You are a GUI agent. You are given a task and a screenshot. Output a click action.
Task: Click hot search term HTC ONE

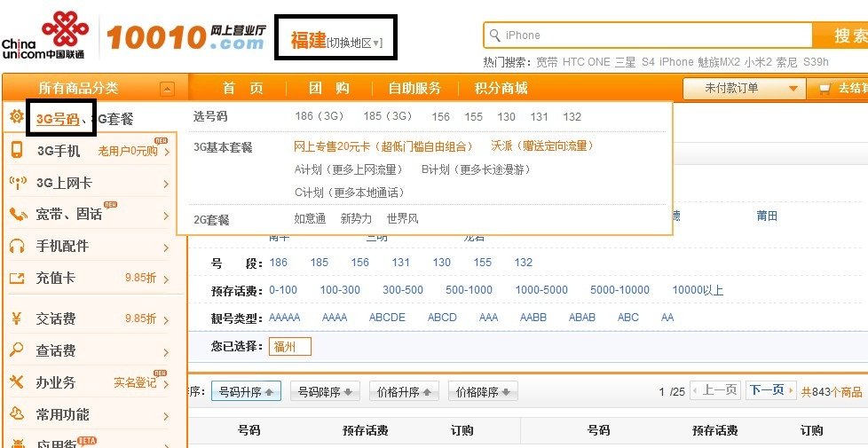click(x=587, y=62)
